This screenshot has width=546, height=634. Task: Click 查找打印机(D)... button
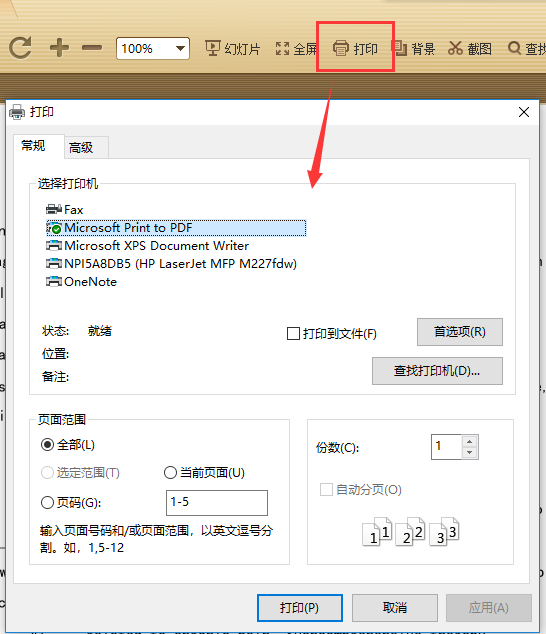[x=437, y=371]
